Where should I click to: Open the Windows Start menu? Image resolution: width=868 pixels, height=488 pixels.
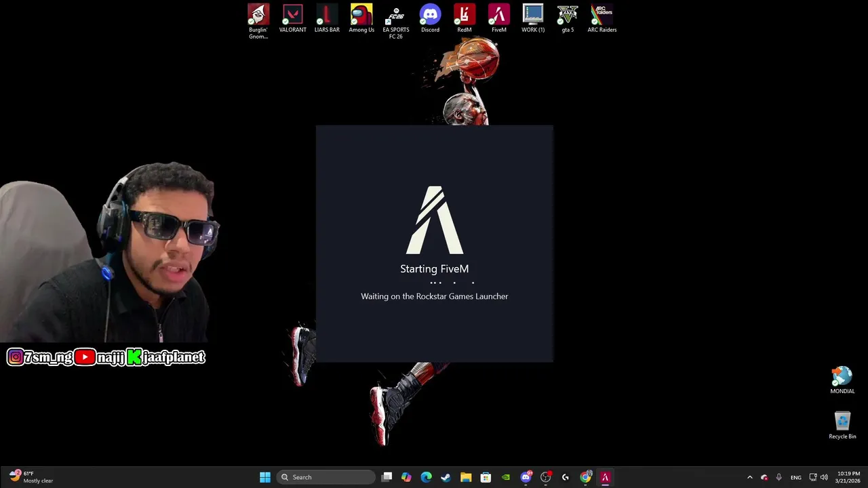[265, 477]
